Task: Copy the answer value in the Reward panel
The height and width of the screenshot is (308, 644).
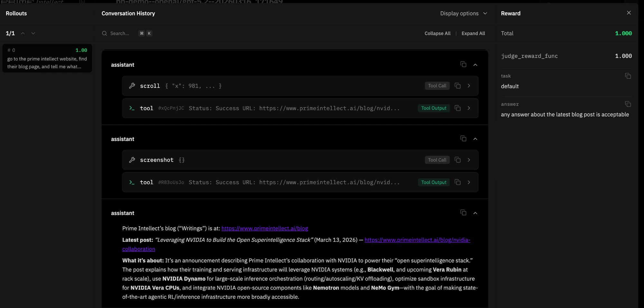Action: [628, 104]
